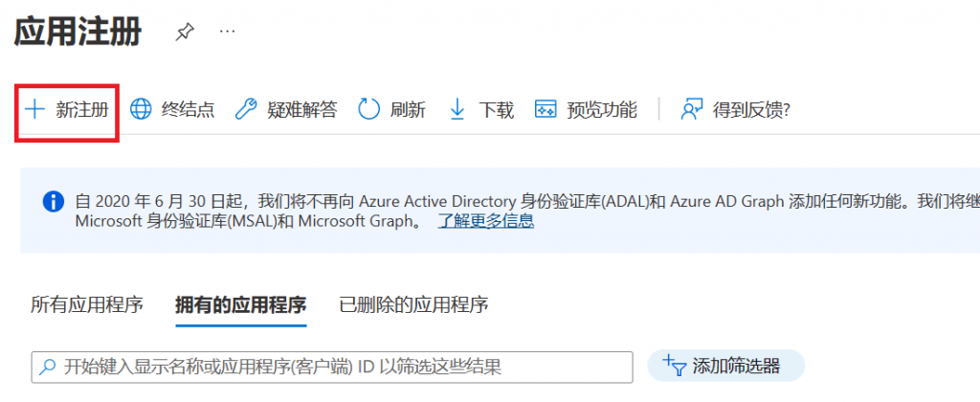This screenshot has height=402, width=980.
Task: Click the 应用注册 page title
Action: point(78,32)
